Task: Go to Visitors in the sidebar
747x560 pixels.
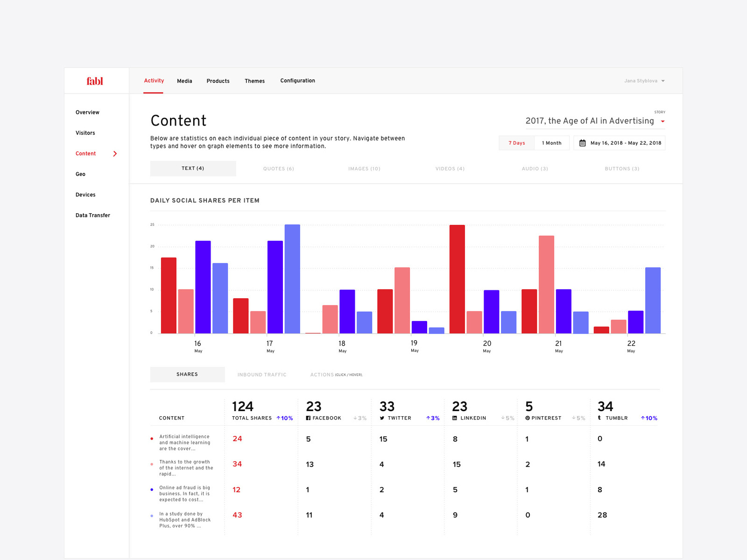Action: click(x=85, y=133)
